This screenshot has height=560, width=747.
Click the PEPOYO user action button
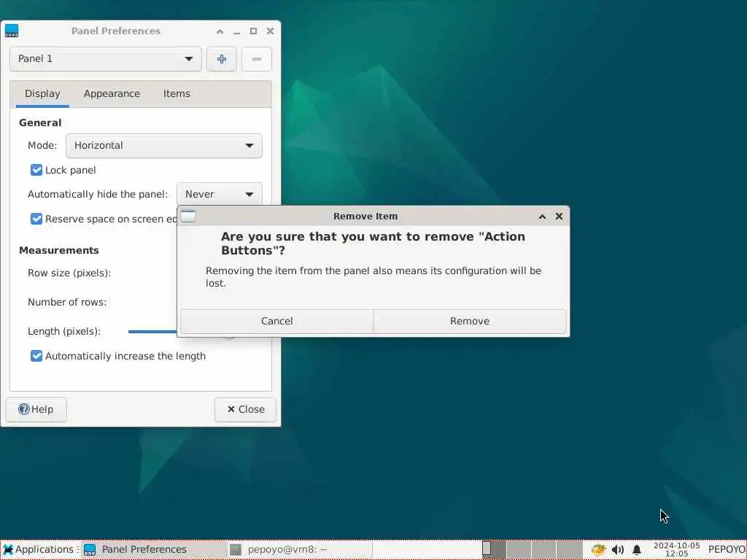coord(726,550)
